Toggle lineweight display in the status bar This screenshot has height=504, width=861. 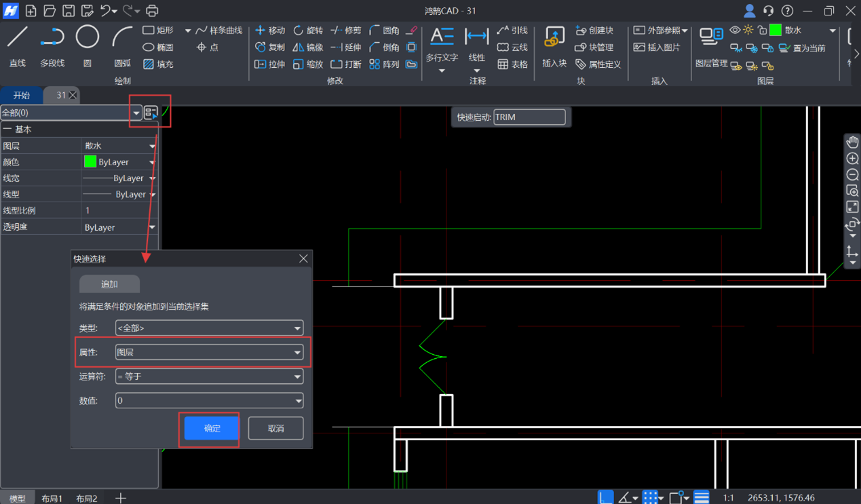(702, 498)
